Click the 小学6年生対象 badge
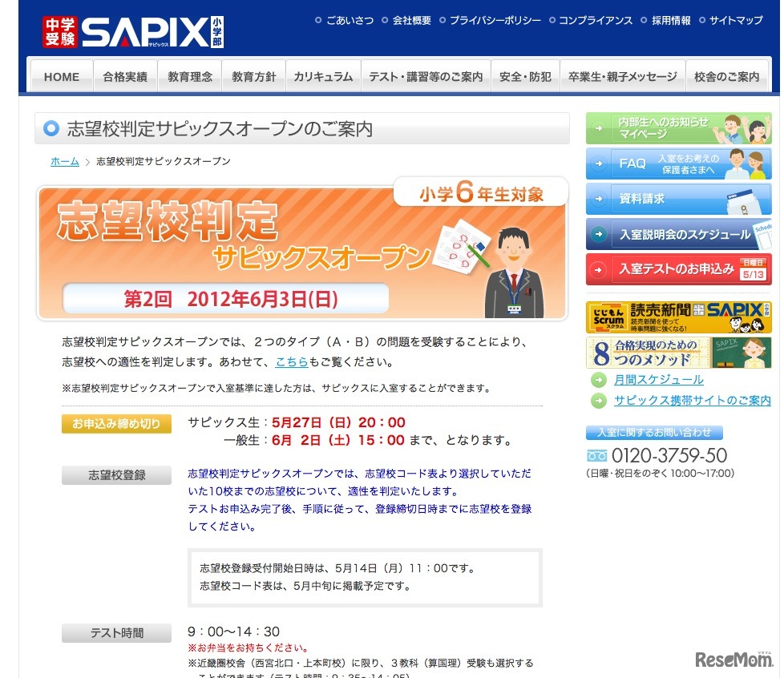Screen dimensions: 784x678 point(481,192)
